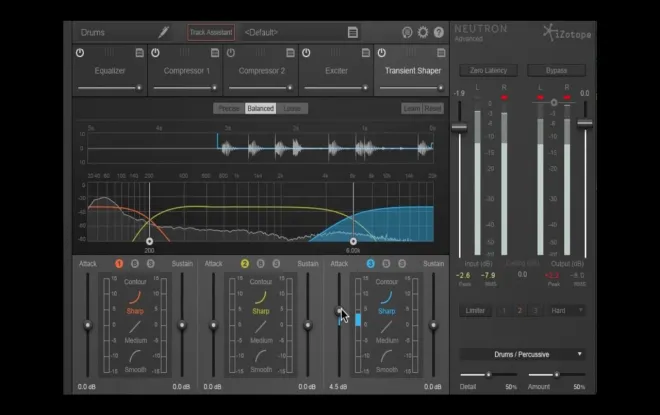The image size is (660, 415).
Task: Open the Exciter module preset icon
Action: pyautogui.click(x=365, y=53)
